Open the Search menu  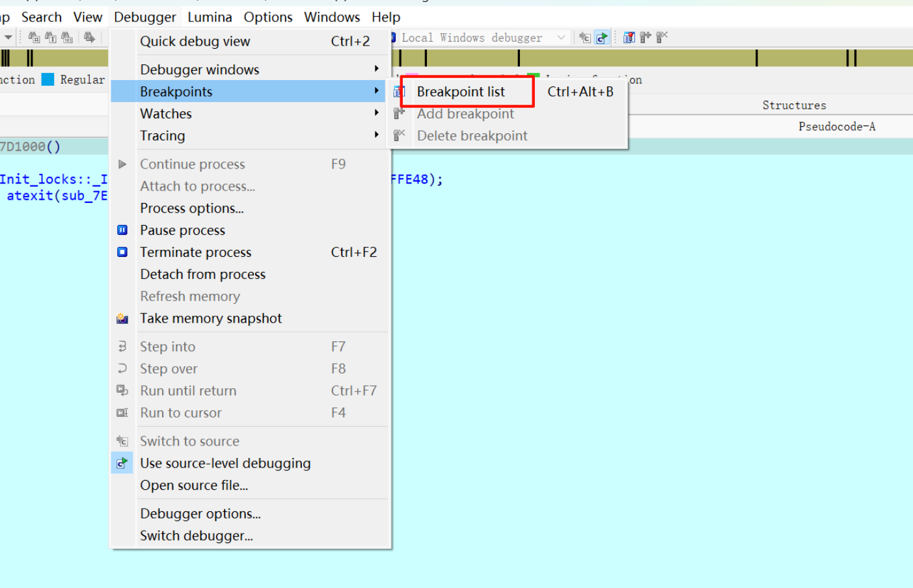42,17
